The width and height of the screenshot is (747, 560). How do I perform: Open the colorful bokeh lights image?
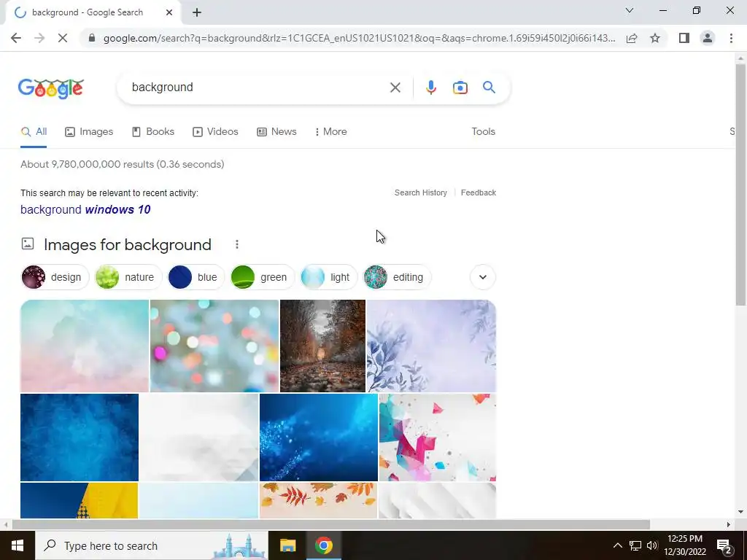pos(214,346)
